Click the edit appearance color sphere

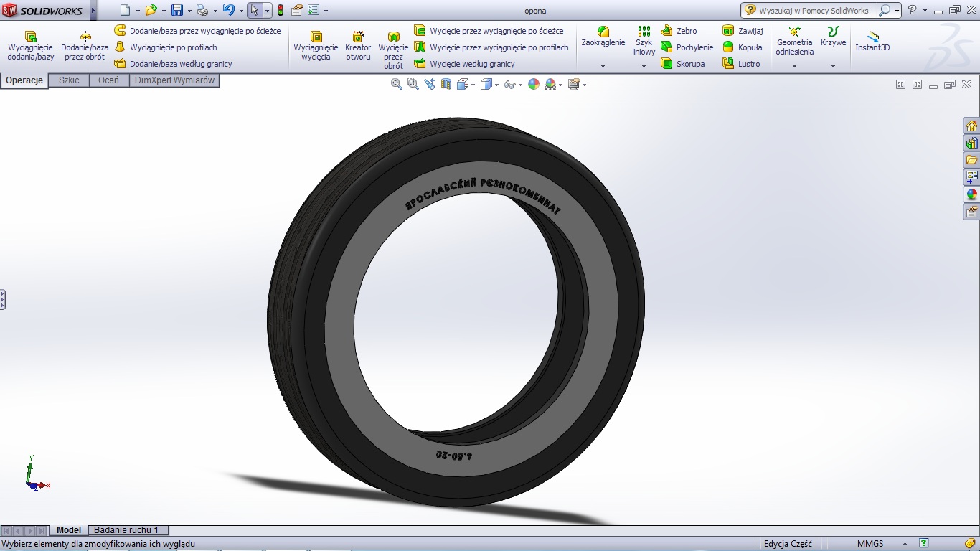[x=533, y=84]
